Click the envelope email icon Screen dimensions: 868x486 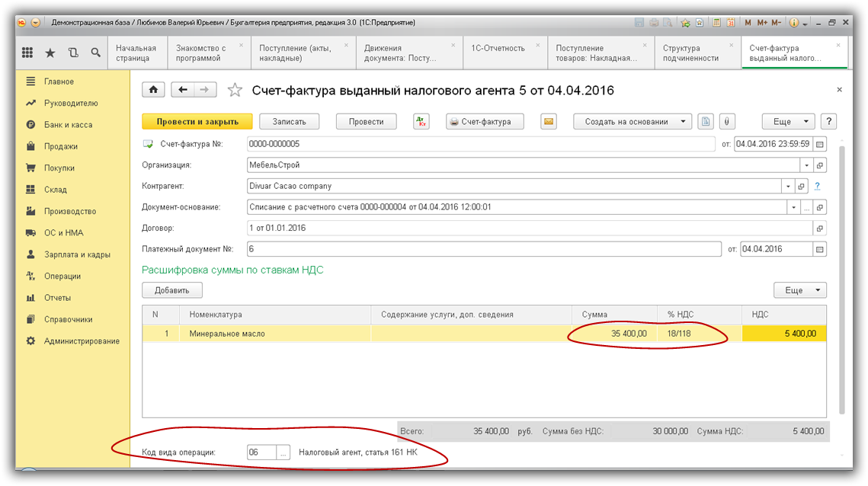[x=549, y=122]
